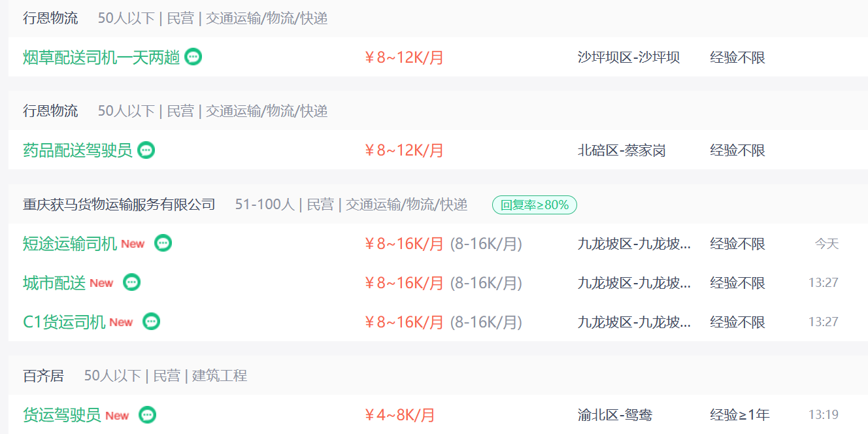Open the 货运驾驶员 job listing
868x434 pixels.
point(62,415)
